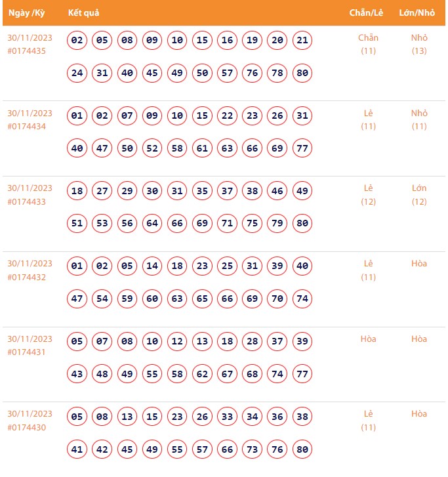Screen dimensions: 448x477
Task: Select number ball 71 in draw #0174433
Action: pos(227,224)
